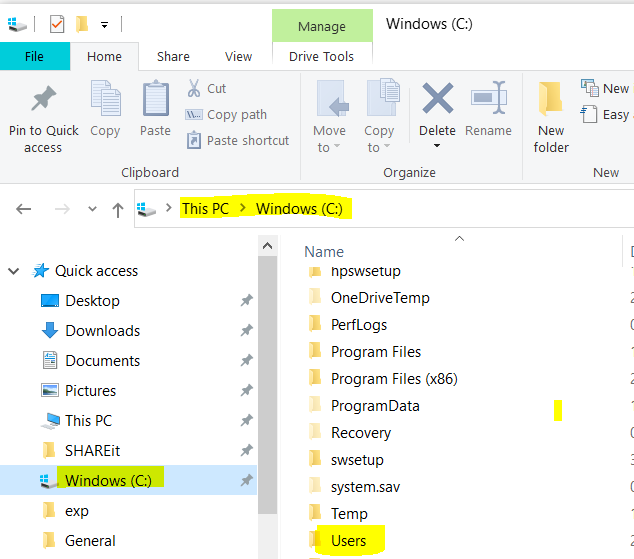This screenshot has width=634, height=559.
Task: Open the File tab
Action: (35, 56)
